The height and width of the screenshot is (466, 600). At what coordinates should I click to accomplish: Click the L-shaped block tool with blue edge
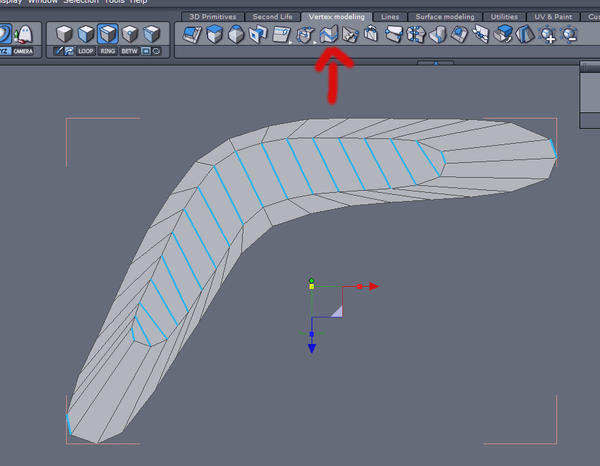[438, 34]
